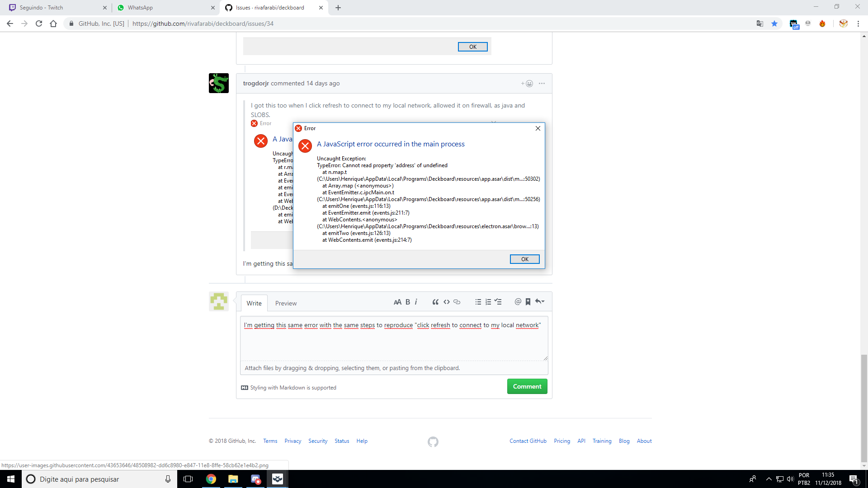The image size is (868, 488).
Task: Insert a blockquote into the comment
Action: [x=435, y=301]
